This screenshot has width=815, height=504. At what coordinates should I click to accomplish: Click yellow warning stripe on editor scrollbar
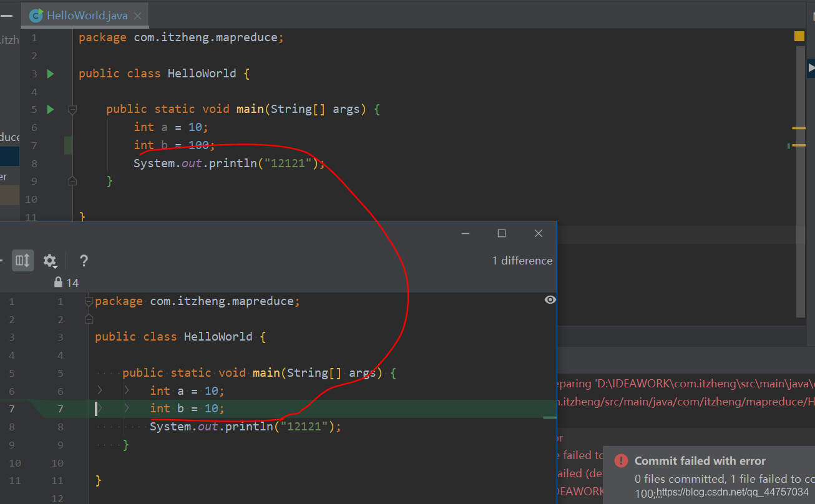tap(799, 128)
